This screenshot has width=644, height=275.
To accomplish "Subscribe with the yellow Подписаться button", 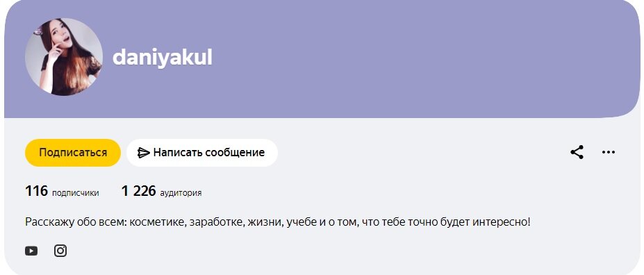I will coord(73,153).
